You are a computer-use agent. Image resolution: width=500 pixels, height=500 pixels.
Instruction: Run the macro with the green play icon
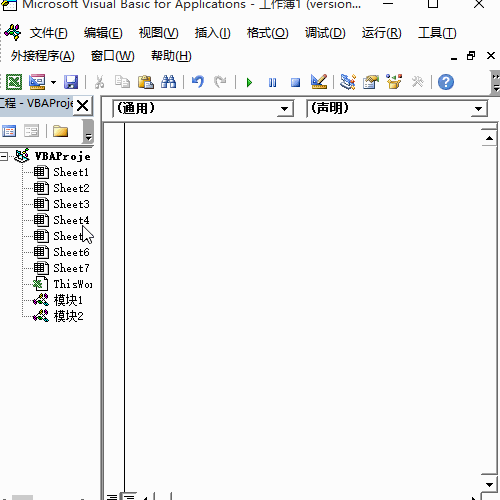[249, 82]
